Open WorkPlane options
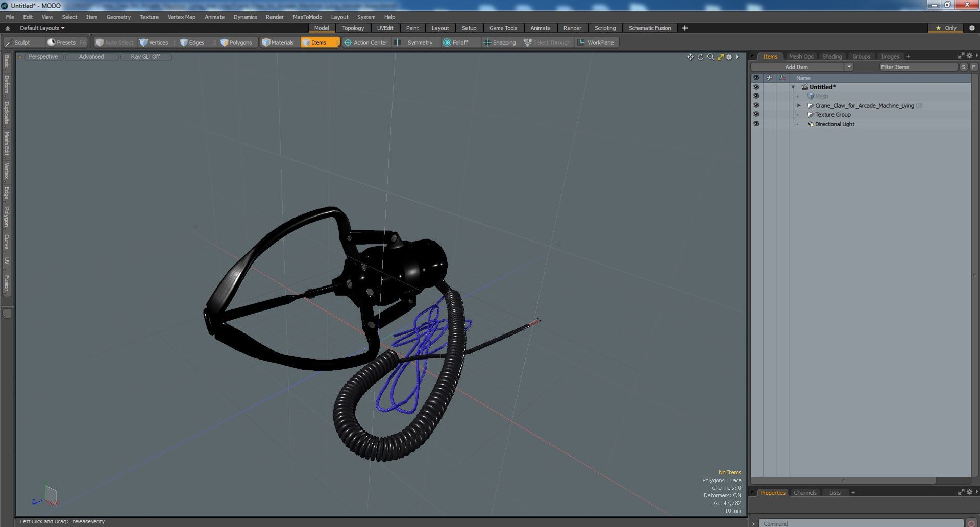The image size is (980, 527). pos(596,42)
